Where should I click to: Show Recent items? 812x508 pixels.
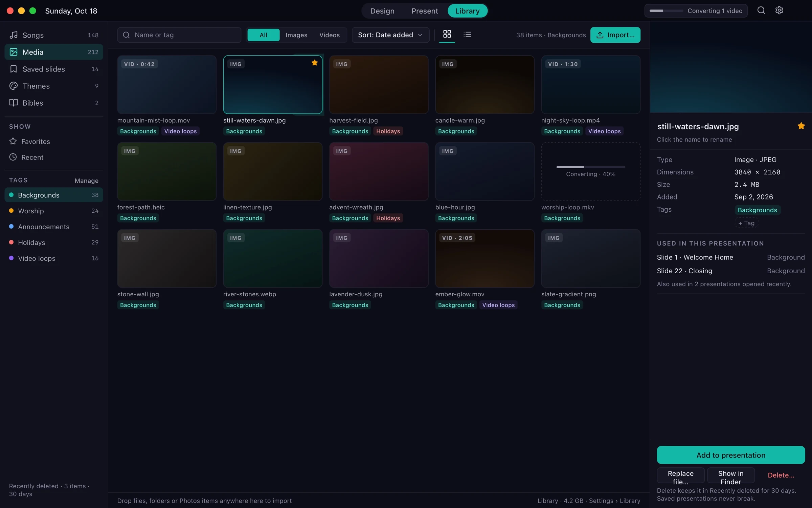pos(54,157)
